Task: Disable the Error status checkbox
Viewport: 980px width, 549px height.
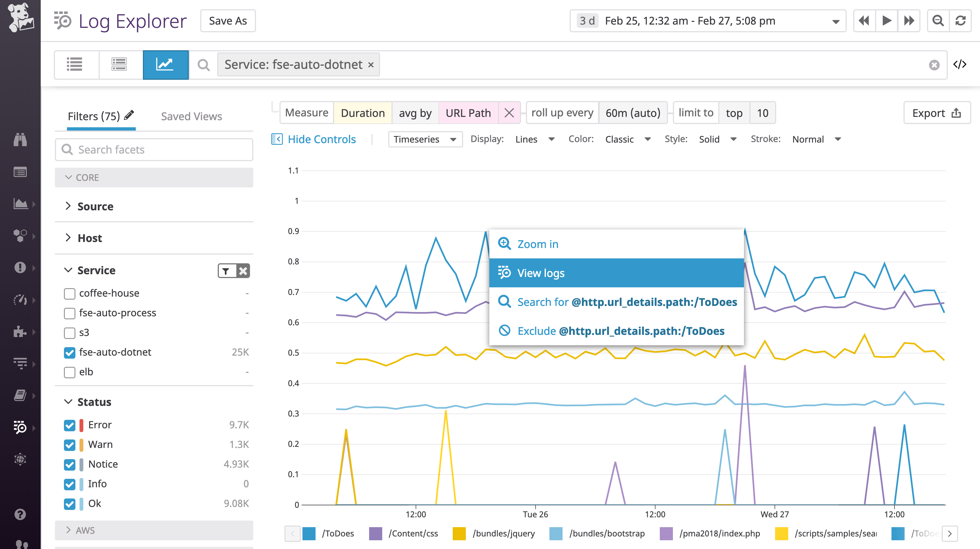Action: 69,425
